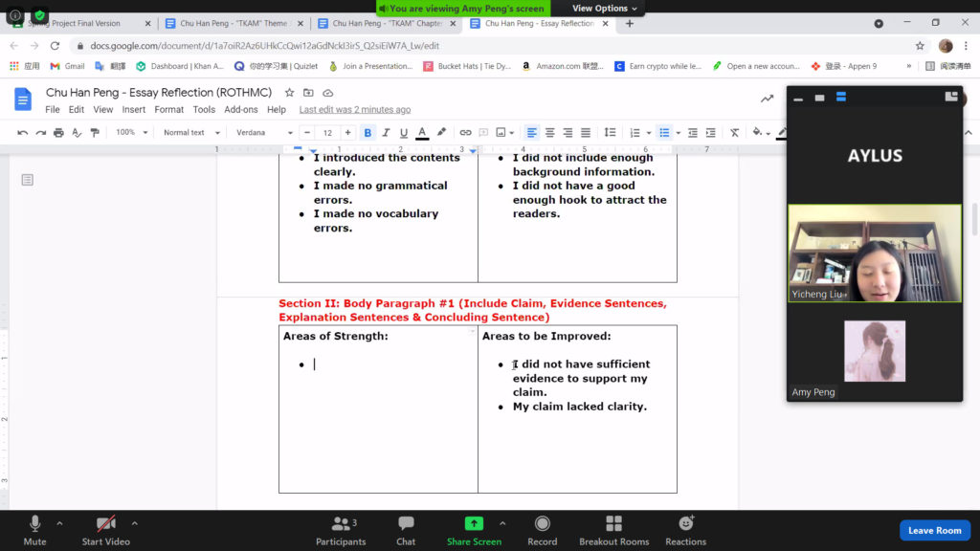The height and width of the screenshot is (551, 980).
Task: Click the Undo arrow in Docs toolbar
Action: [x=23, y=132]
